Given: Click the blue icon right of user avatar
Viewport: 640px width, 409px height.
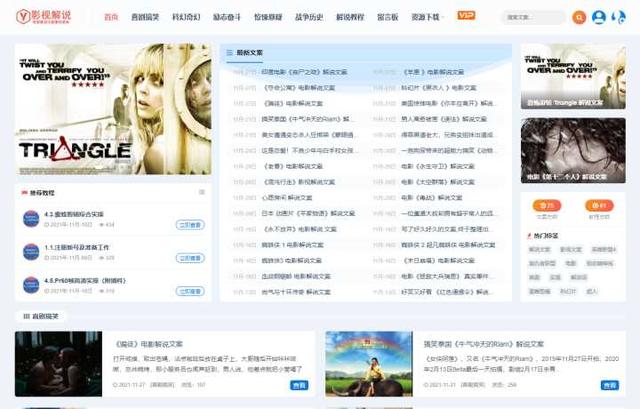Looking at the screenshot, I should [x=619, y=17].
